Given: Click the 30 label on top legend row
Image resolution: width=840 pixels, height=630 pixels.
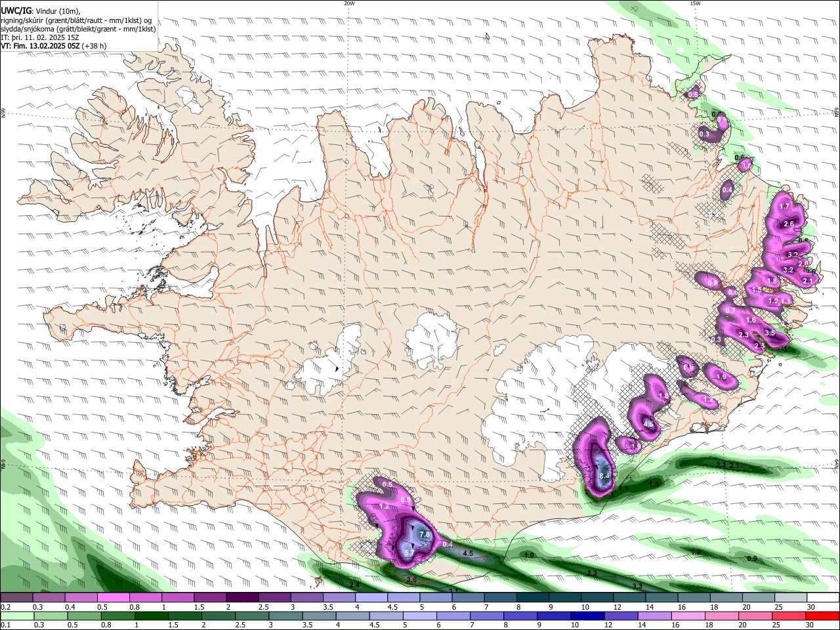Looking at the screenshot, I should (x=811, y=607).
